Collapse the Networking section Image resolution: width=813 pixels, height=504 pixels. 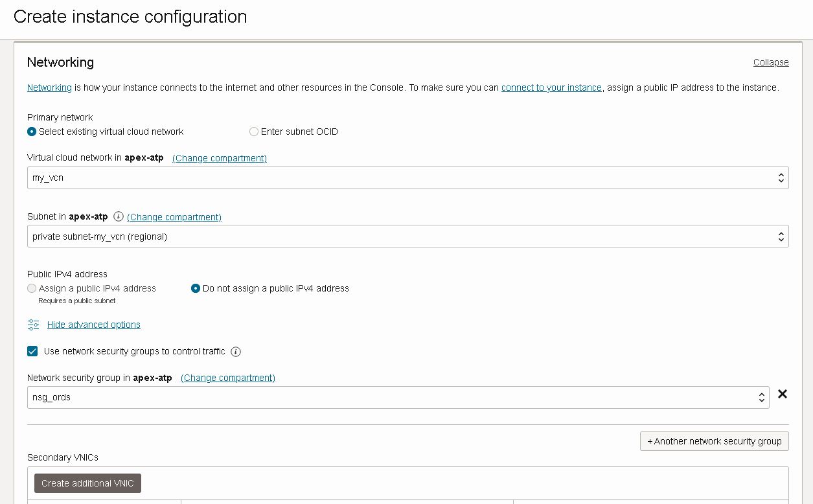(x=771, y=62)
